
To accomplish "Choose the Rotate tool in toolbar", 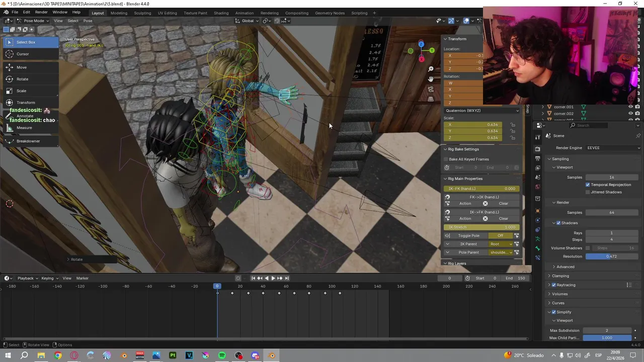I will [30, 79].
